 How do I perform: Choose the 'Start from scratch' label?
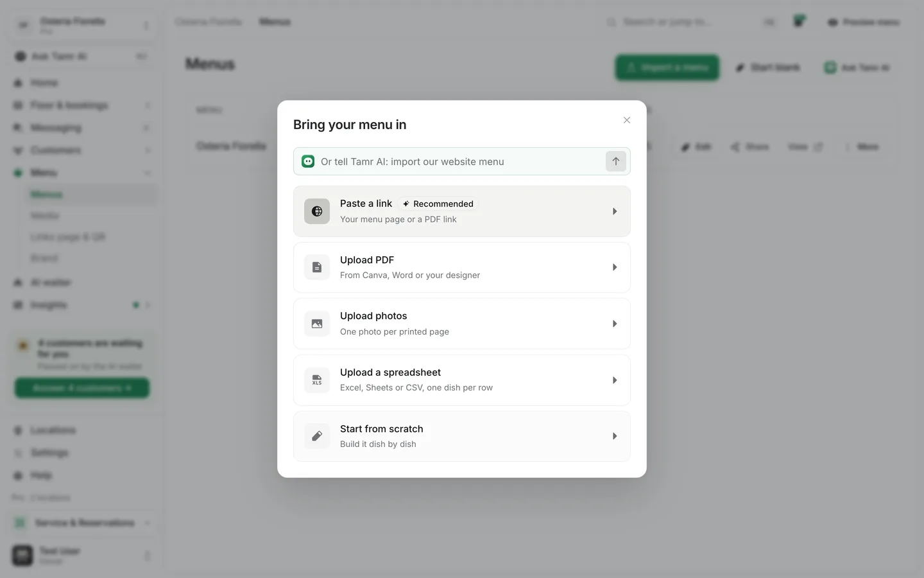pos(382,429)
